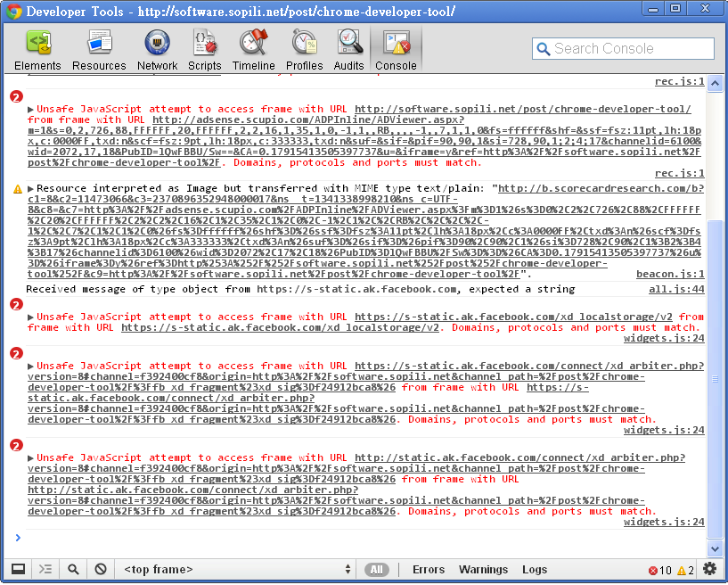The height and width of the screenshot is (585, 728).
Task: Click the search icon in the status bar
Action: pyautogui.click(x=73, y=570)
